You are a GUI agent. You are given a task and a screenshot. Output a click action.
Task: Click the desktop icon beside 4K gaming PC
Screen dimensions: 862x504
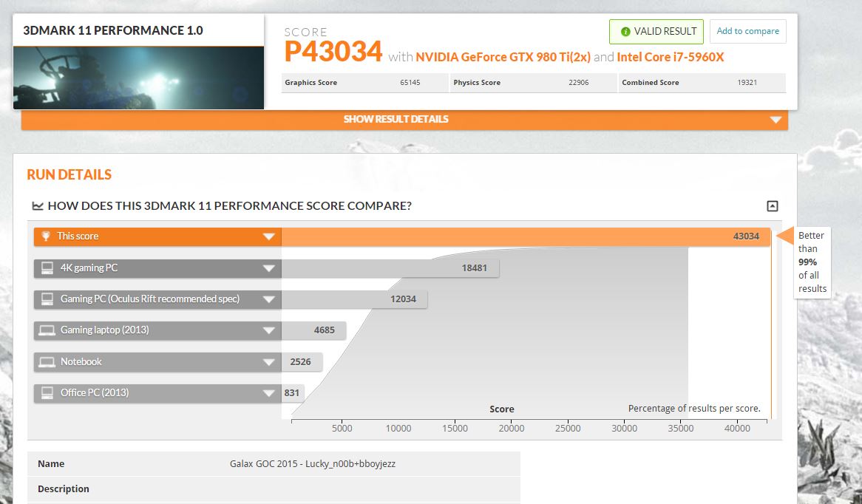click(47, 268)
